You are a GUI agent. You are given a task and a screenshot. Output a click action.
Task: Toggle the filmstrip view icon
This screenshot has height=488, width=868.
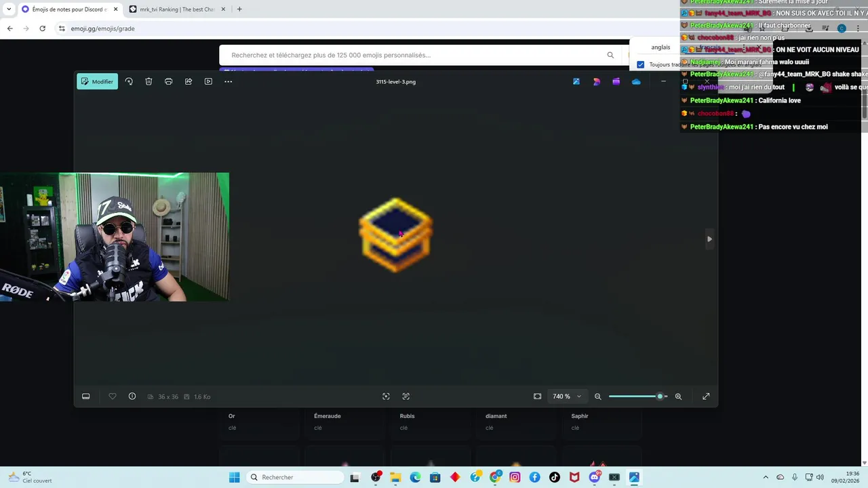86,396
